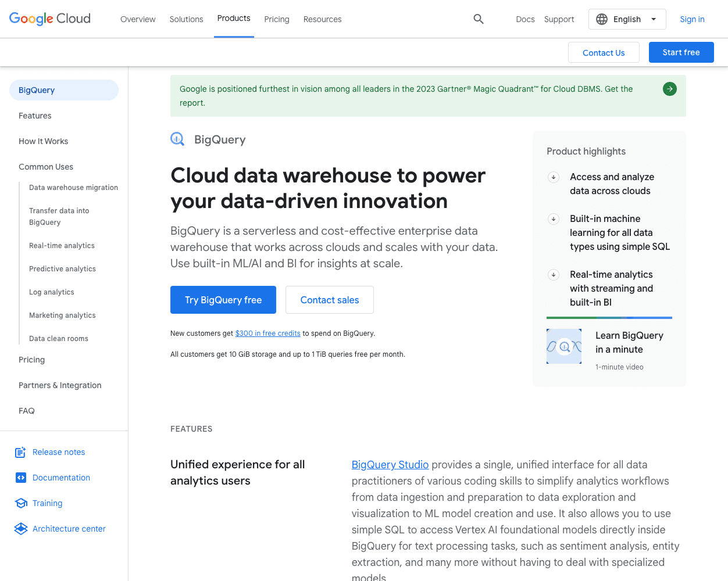The height and width of the screenshot is (581, 728).
Task: Click the Sign in link
Action: [692, 19]
